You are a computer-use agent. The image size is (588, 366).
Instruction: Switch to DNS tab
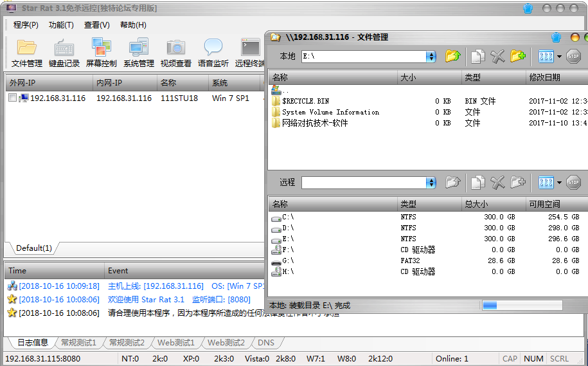click(x=266, y=342)
